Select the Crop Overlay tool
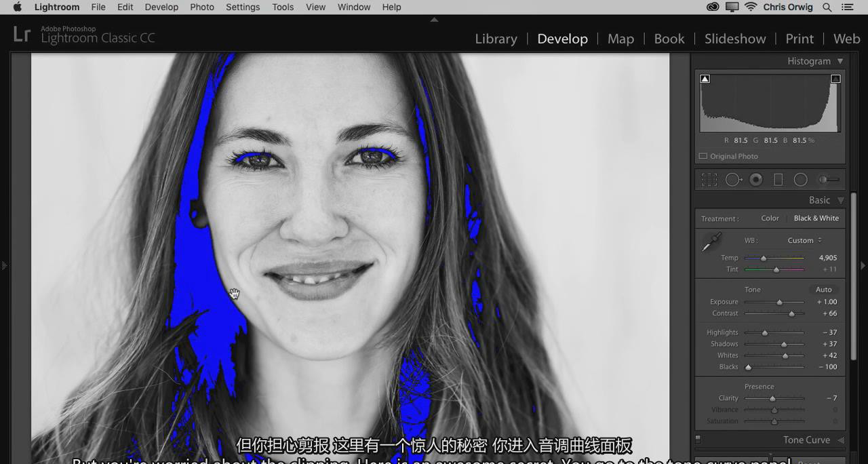The width and height of the screenshot is (868, 464). point(709,180)
